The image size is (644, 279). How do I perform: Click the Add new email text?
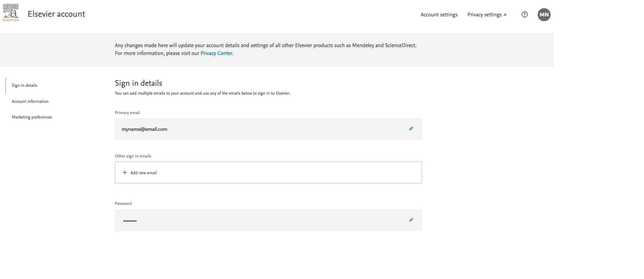pos(144,173)
